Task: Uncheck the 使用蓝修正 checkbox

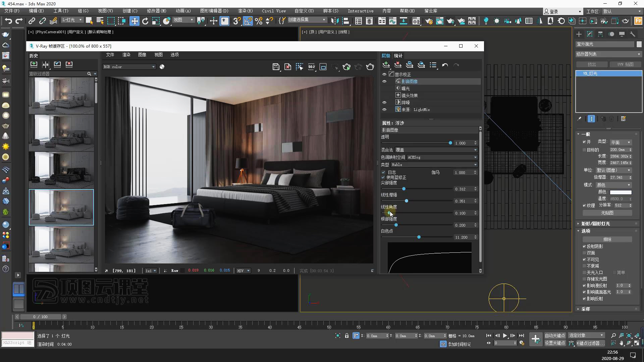Action: [x=383, y=177]
